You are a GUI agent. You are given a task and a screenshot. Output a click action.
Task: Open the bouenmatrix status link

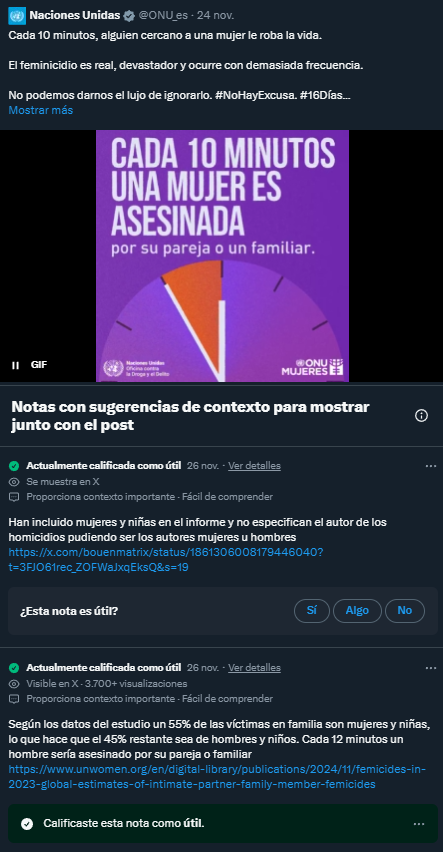pos(166,560)
